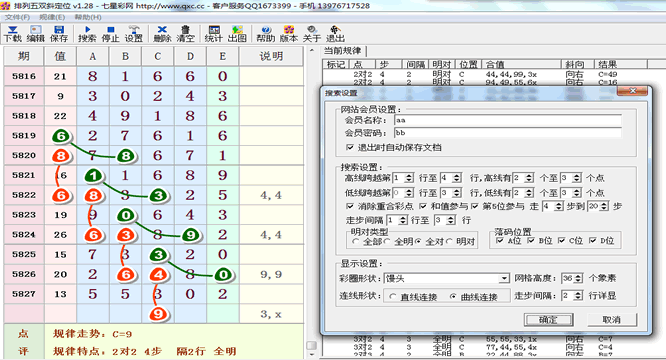
Task: Select the 全部 radio button
Action: [x=356, y=242]
